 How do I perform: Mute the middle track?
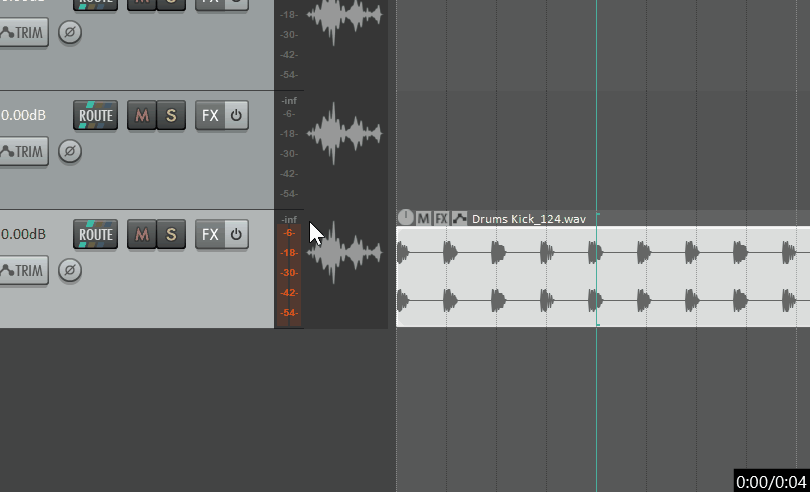pos(142,116)
